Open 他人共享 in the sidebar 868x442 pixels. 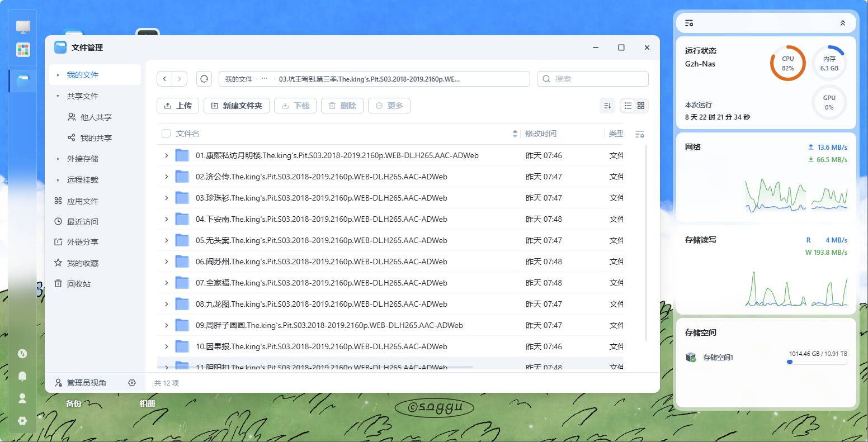click(95, 117)
